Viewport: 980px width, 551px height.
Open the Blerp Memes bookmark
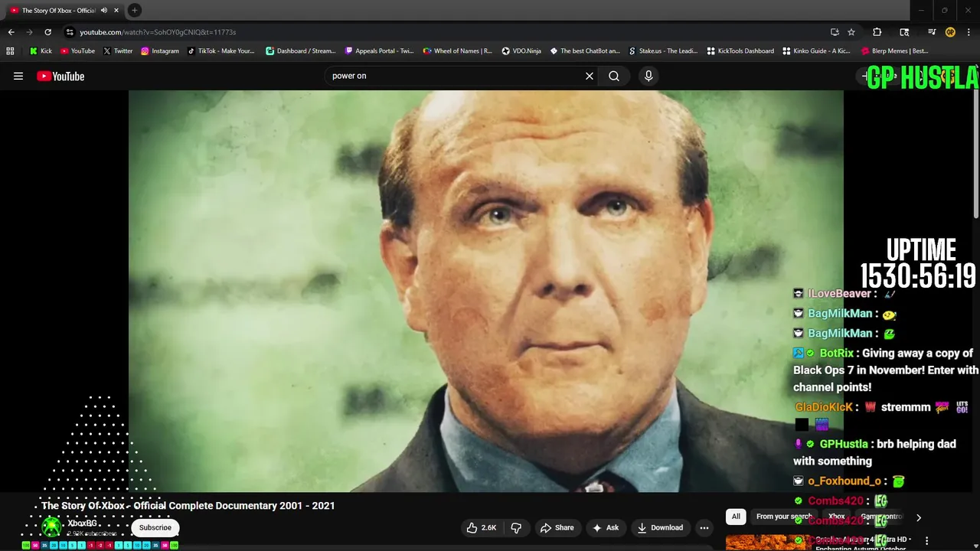(x=895, y=51)
